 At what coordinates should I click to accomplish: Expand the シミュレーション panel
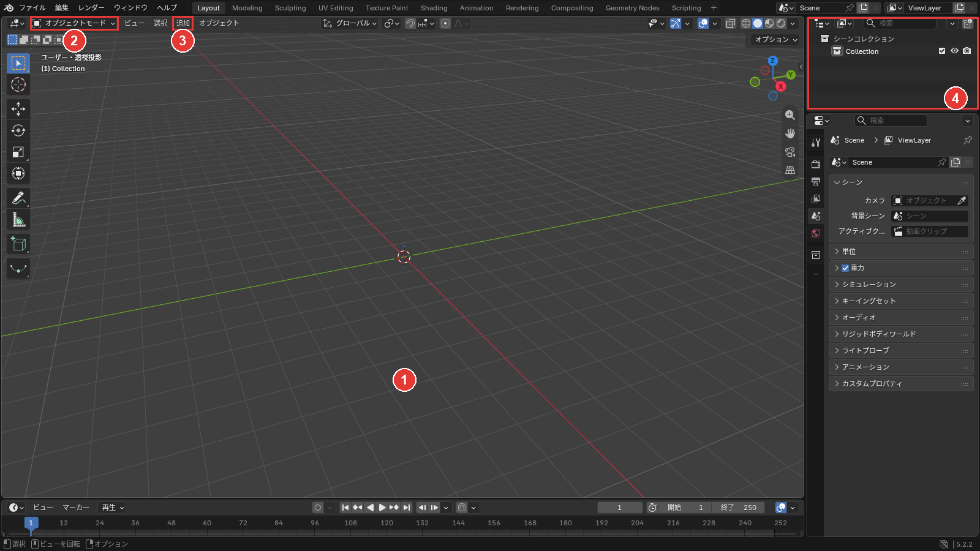pos(900,285)
